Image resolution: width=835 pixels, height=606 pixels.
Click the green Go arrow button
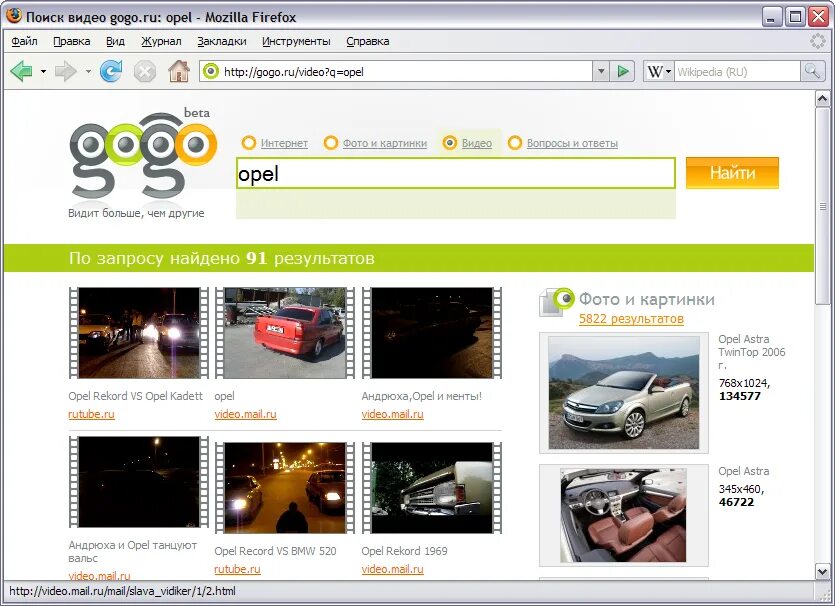click(623, 71)
